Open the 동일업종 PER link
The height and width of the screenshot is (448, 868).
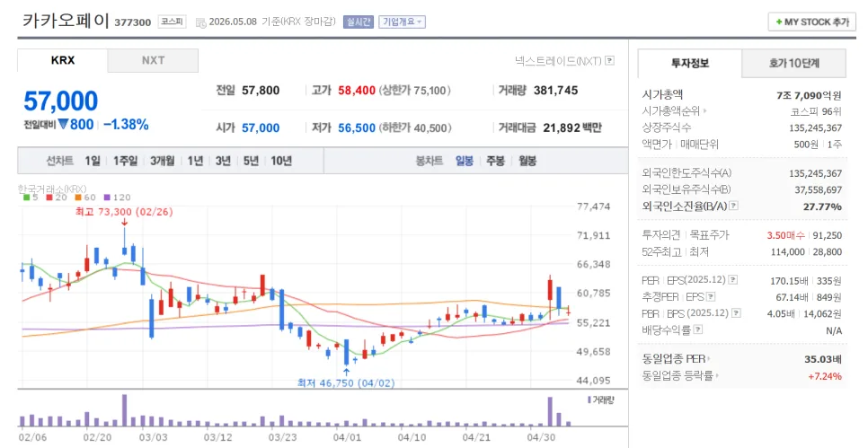[x=673, y=359]
